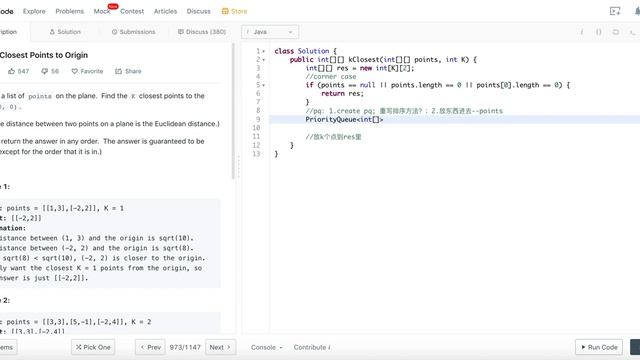Click the thumbs-down dislike icon (56)
This screenshot has width=640, height=360.
pos(44,71)
